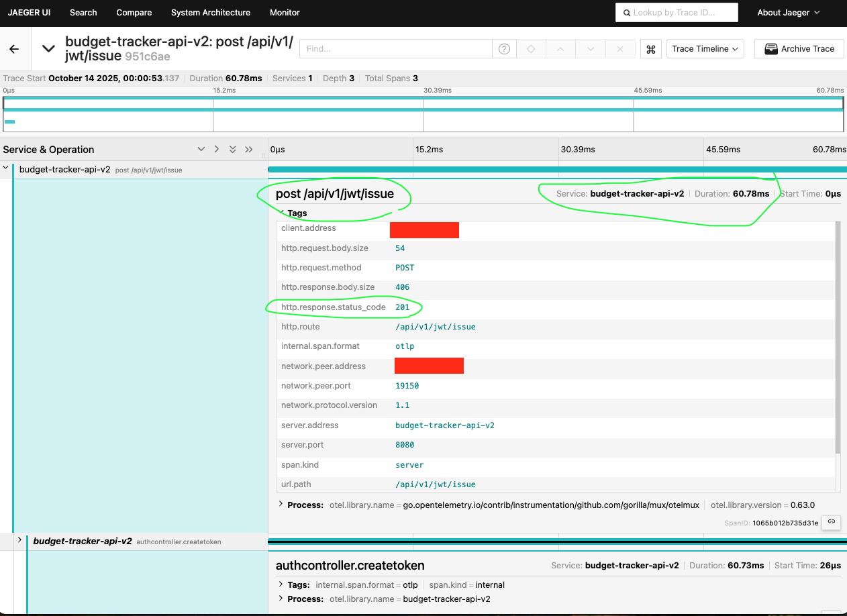Copy deep link for span 1065b012b735d31e
The width and height of the screenshot is (847, 616).
[x=831, y=522]
